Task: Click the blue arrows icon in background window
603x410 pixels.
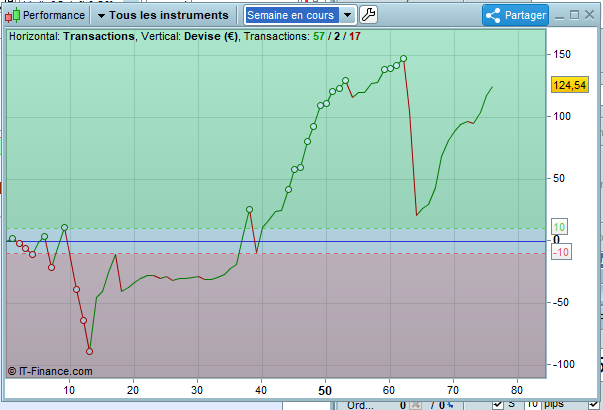Action: point(449,405)
